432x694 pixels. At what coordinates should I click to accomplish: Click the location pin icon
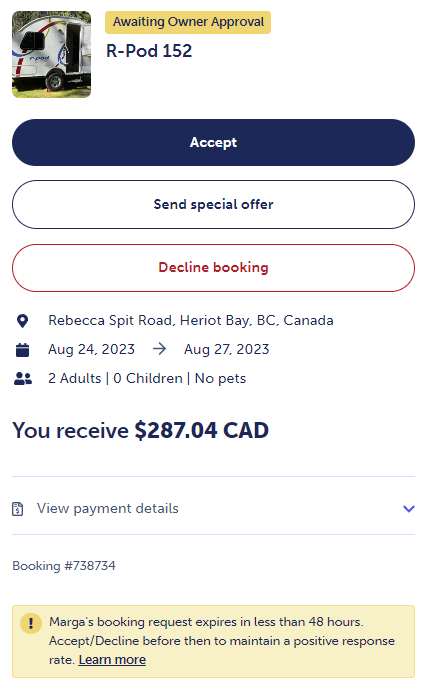(22, 321)
